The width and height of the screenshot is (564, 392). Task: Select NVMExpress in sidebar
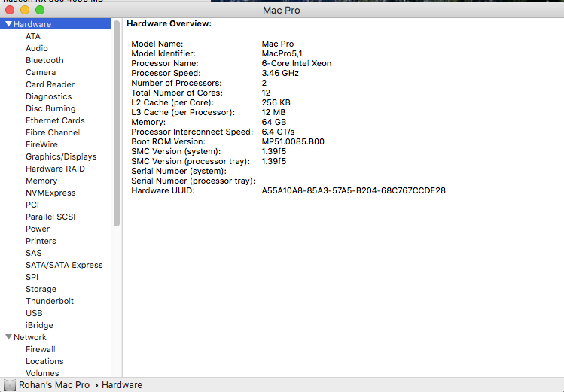pos(50,193)
